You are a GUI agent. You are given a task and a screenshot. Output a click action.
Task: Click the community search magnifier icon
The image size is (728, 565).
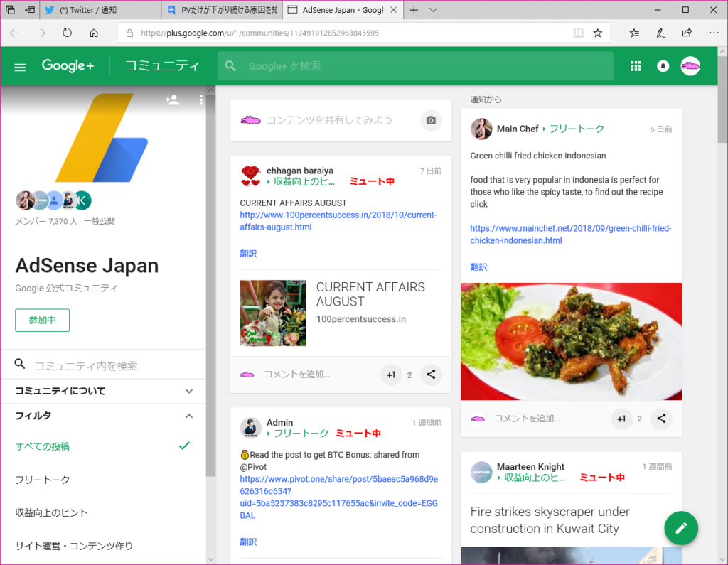[x=19, y=364]
